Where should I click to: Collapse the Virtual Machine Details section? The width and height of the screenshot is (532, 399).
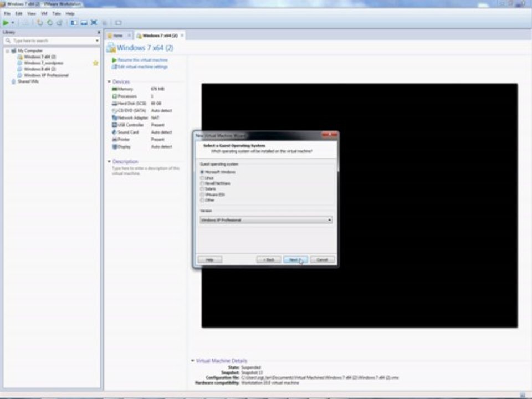(192, 361)
